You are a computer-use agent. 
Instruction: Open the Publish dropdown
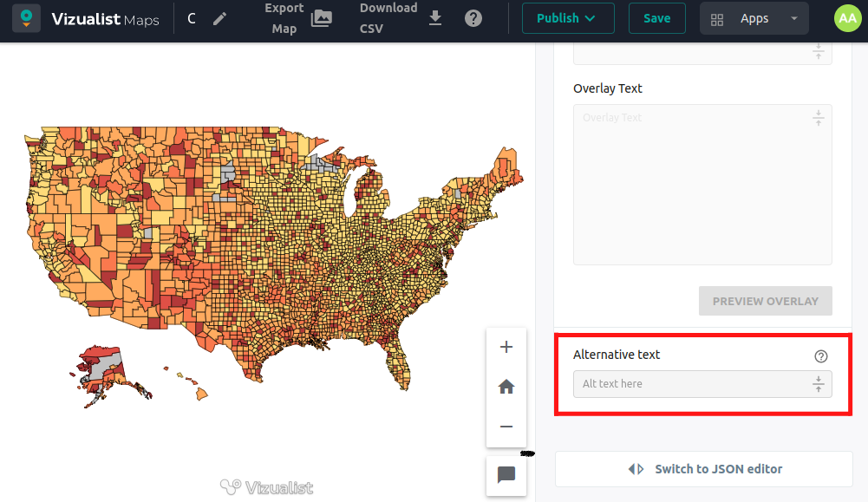click(x=567, y=18)
